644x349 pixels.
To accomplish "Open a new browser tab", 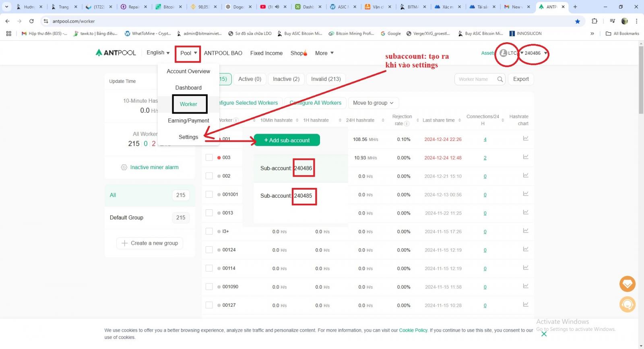I will 575,7.
